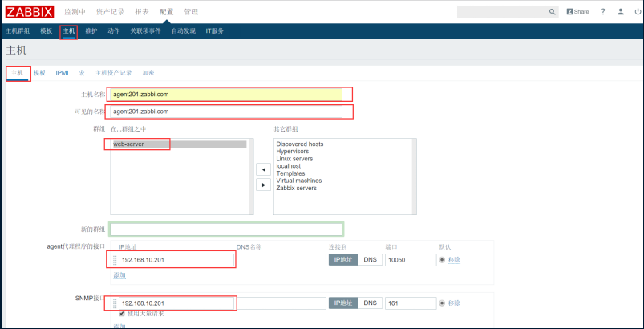
Task: Switch to the 主机 form tab
Action: [18, 73]
